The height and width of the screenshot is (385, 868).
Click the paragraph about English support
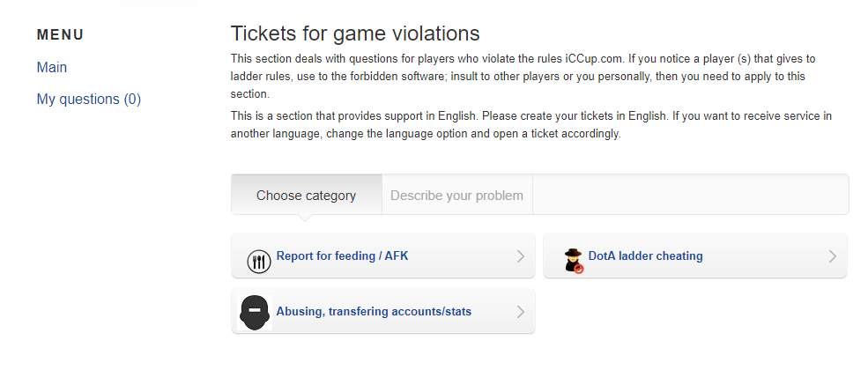(x=530, y=125)
